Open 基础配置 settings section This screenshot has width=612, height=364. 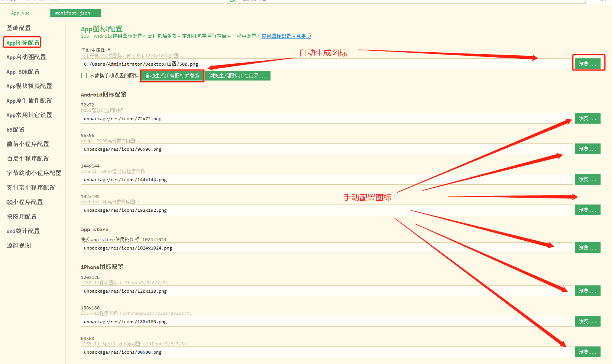coord(19,28)
